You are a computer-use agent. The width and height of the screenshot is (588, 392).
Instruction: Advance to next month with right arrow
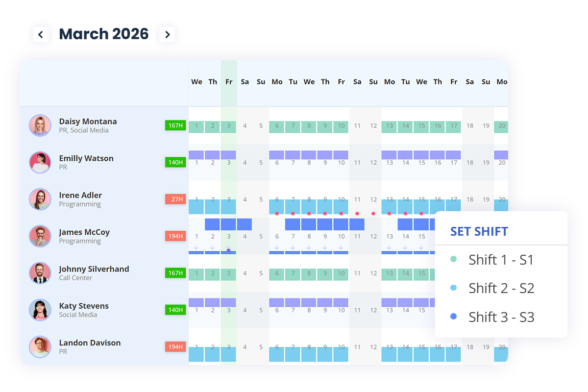pyautogui.click(x=167, y=34)
